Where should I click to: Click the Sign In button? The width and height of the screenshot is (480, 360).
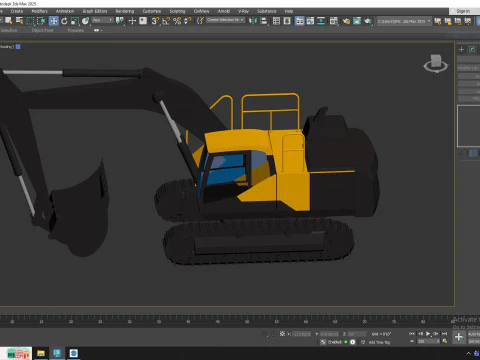pyautogui.click(x=463, y=11)
